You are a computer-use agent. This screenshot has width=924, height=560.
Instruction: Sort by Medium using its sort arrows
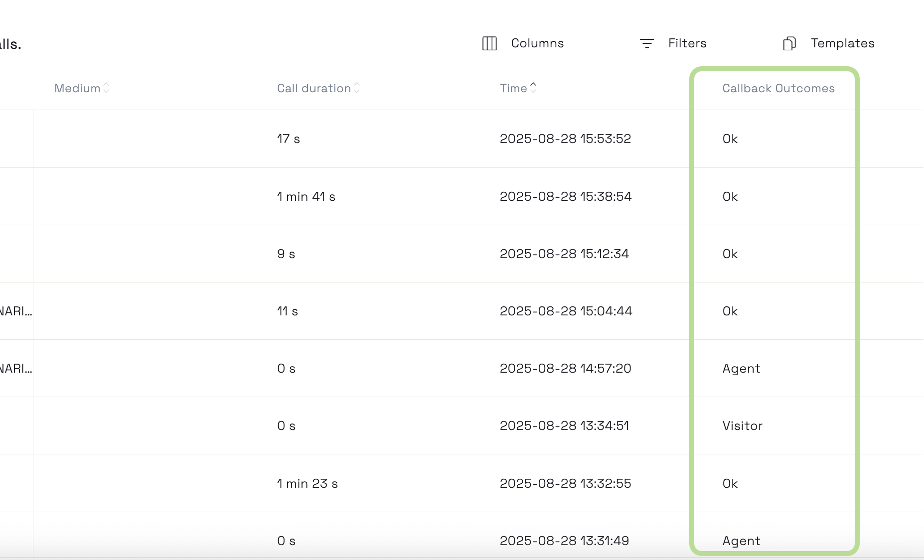click(106, 88)
